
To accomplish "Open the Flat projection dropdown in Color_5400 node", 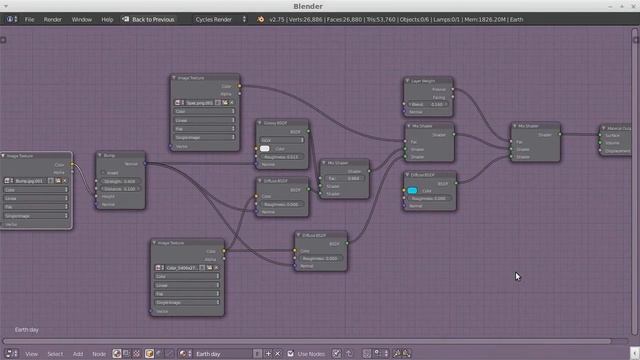I will point(187,293).
